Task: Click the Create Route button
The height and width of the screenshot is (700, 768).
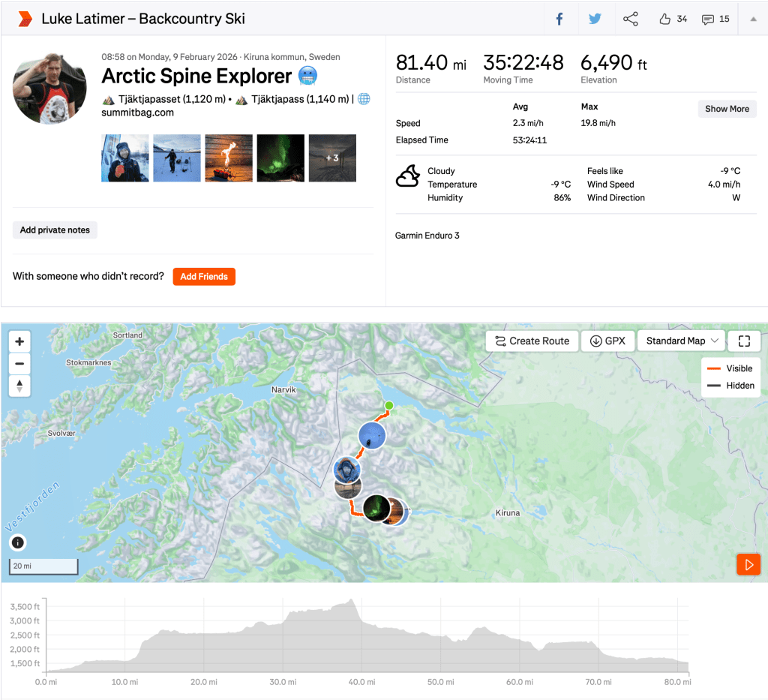Action: coord(532,341)
